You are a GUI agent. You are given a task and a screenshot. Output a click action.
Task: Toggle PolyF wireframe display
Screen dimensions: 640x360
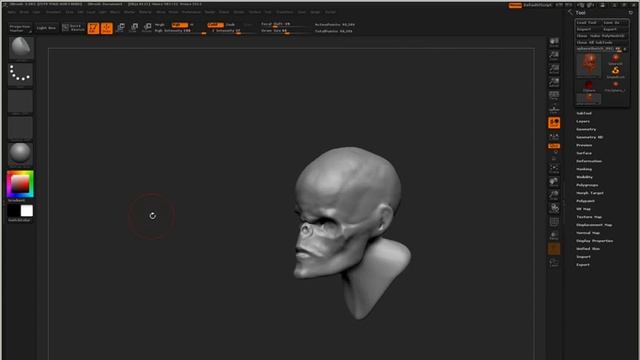[554, 222]
